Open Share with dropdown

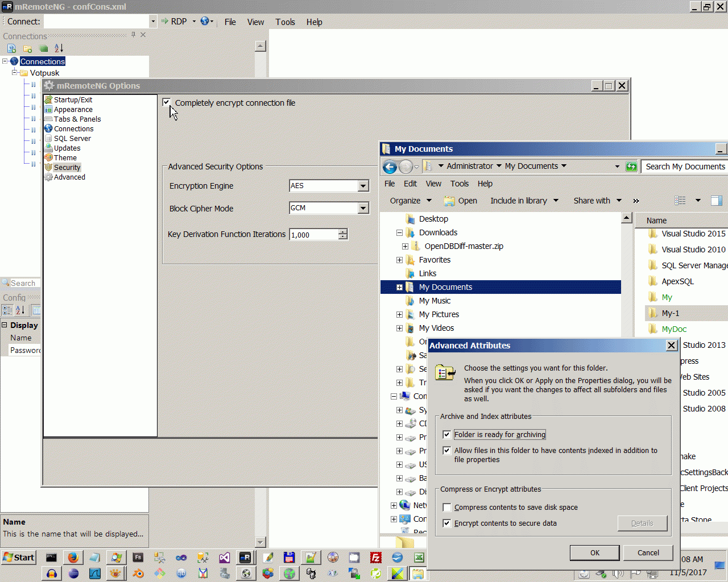click(x=598, y=201)
